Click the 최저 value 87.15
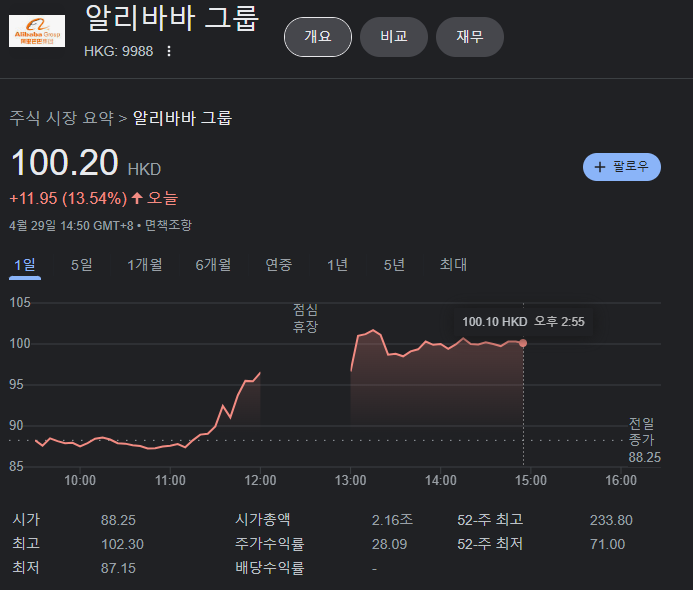693x590 pixels. point(118,568)
